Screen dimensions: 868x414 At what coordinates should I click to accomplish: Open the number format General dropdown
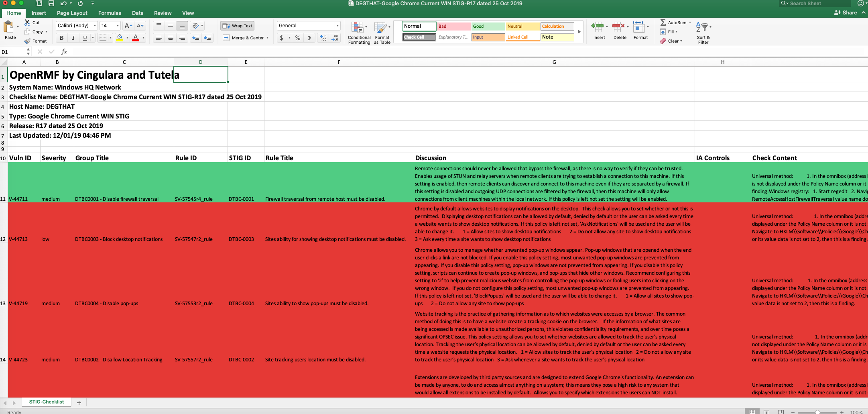[337, 26]
